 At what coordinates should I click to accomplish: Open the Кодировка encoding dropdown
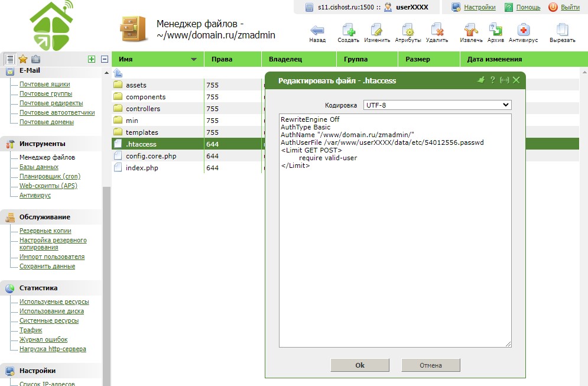pyautogui.click(x=436, y=105)
